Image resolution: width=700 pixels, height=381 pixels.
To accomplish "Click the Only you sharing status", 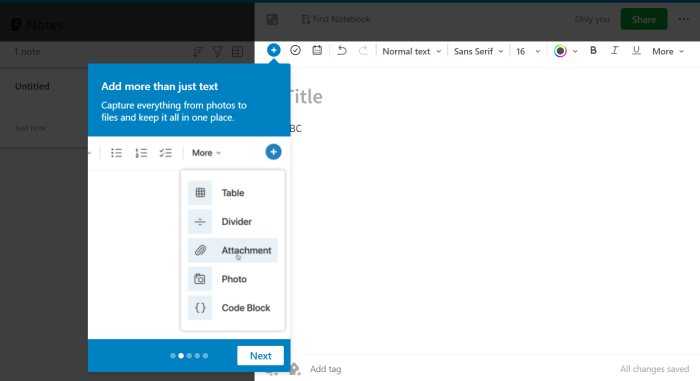I will point(592,19).
